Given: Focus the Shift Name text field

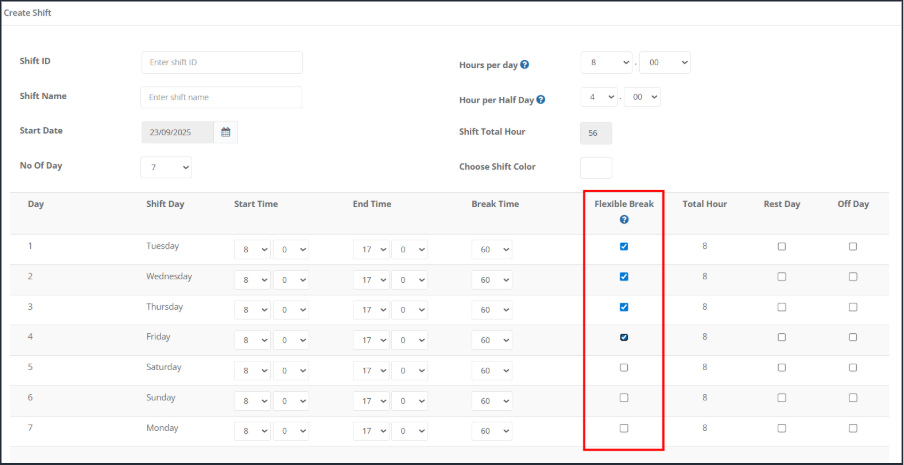Looking at the screenshot, I should pyautogui.click(x=222, y=97).
